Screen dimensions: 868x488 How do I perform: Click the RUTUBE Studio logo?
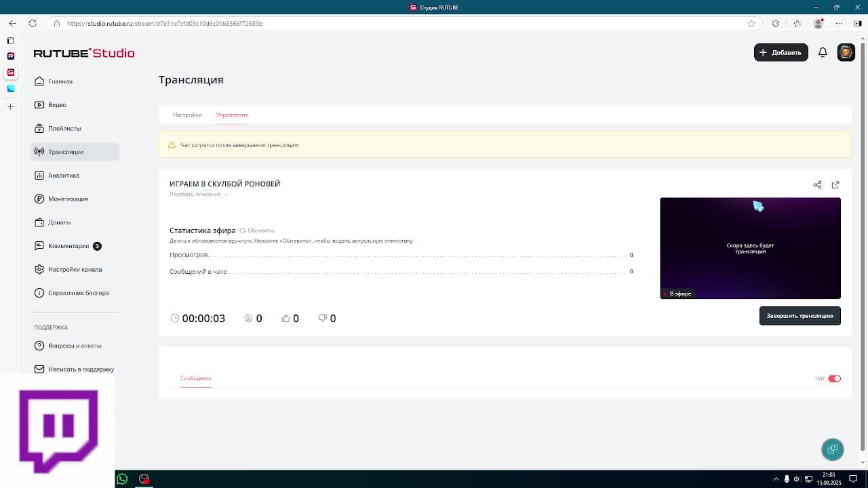pyautogui.click(x=84, y=53)
